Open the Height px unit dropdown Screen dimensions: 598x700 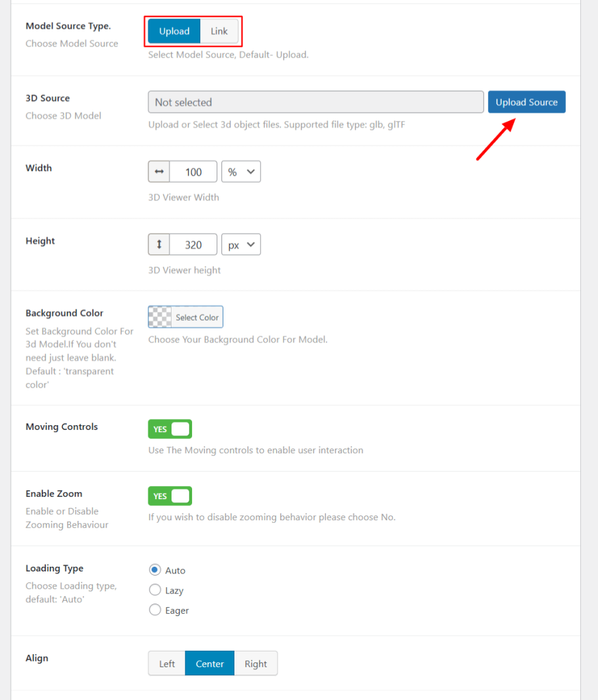tap(241, 244)
